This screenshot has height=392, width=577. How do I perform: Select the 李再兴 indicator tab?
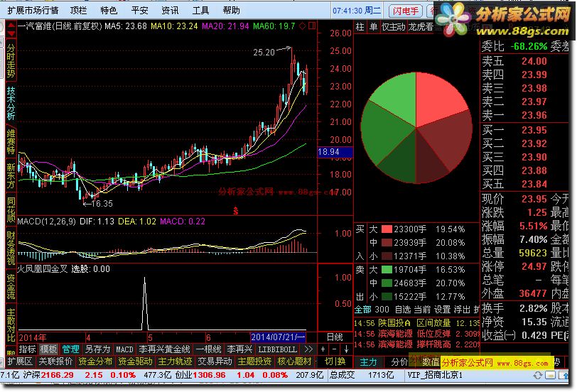239,349
